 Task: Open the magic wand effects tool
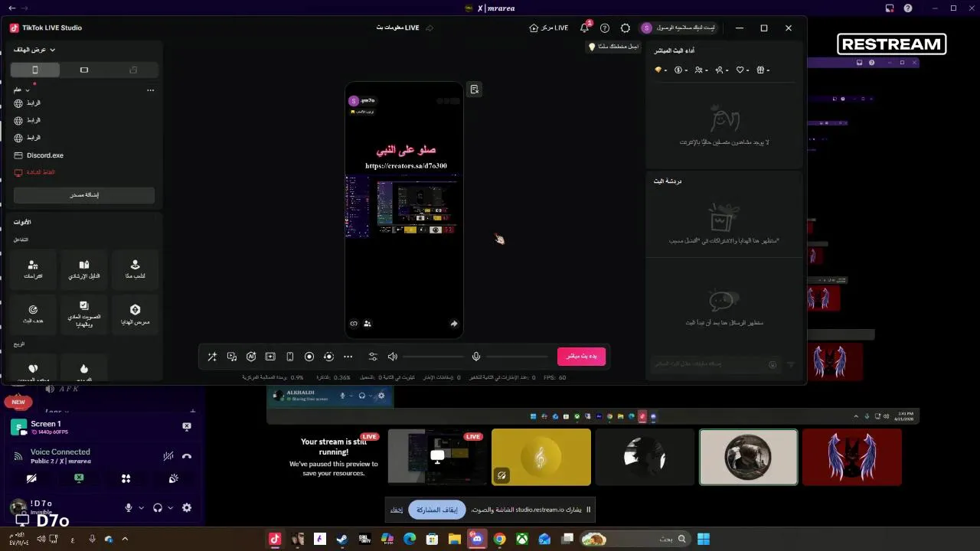pos(212,357)
